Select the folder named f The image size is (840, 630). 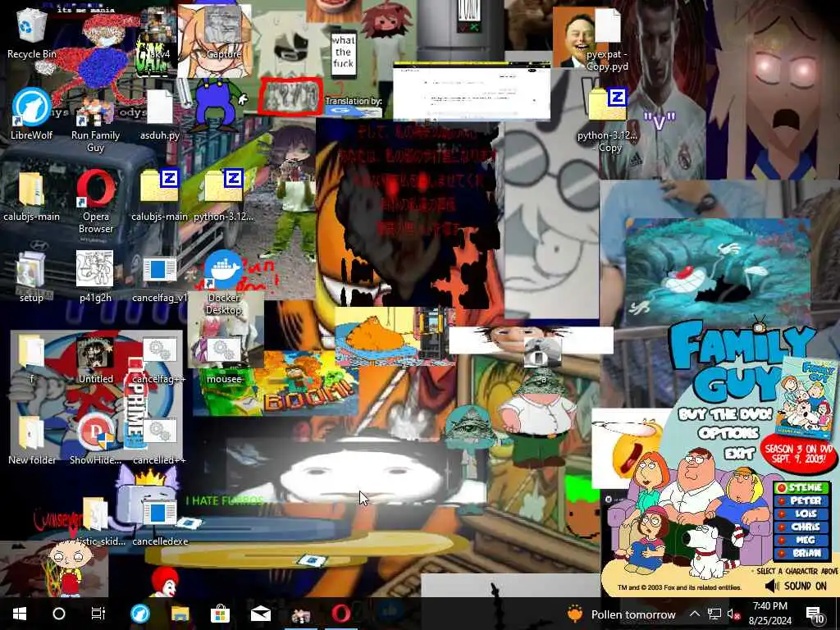[31, 352]
